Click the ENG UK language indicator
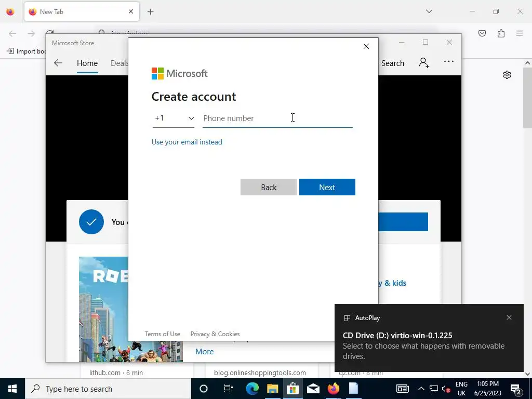 [461, 389]
